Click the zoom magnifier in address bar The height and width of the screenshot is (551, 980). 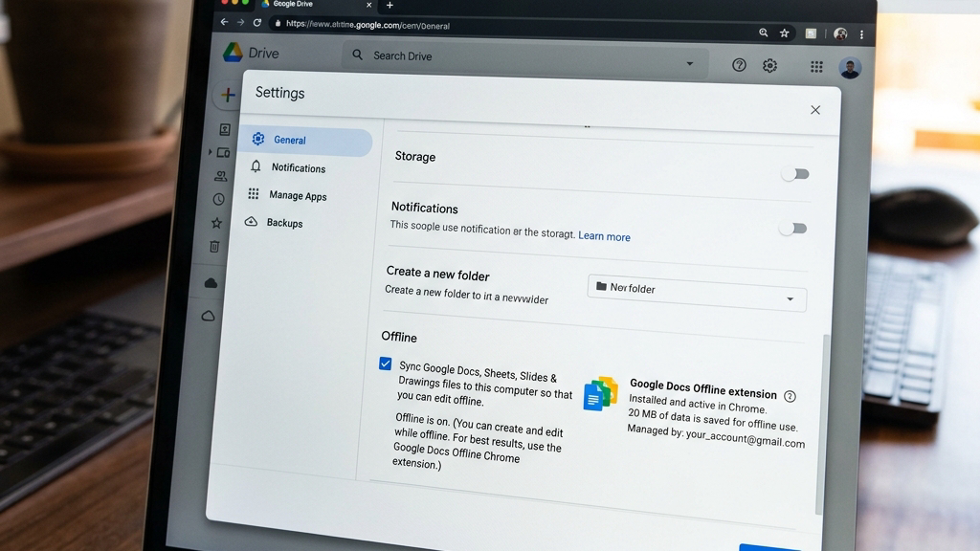pos(763,33)
